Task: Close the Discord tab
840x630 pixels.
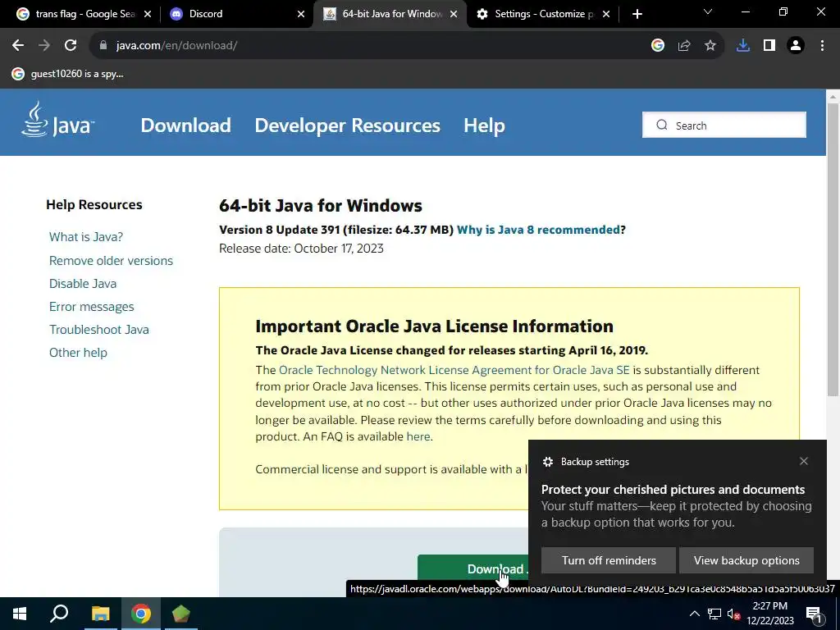Action: (301, 14)
